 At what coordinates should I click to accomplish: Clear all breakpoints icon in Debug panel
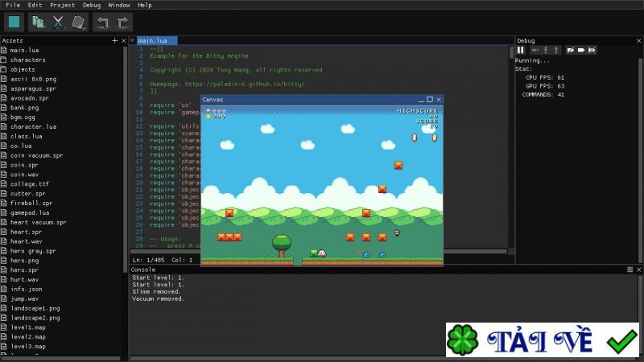(x=592, y=50)
